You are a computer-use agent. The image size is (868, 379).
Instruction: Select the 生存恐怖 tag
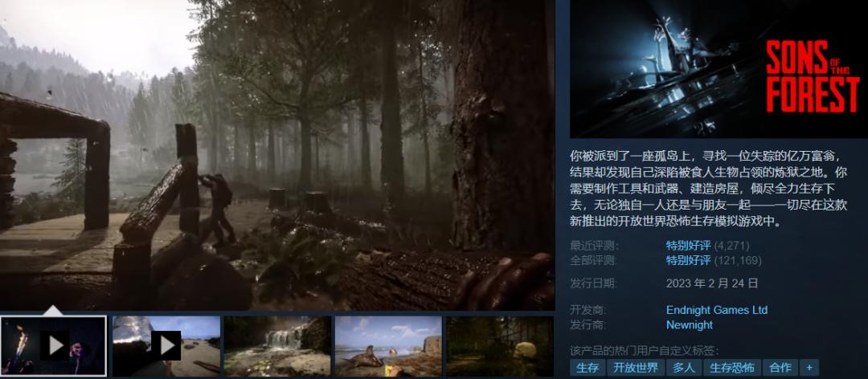pyautogui.click(x=732, y=368)
